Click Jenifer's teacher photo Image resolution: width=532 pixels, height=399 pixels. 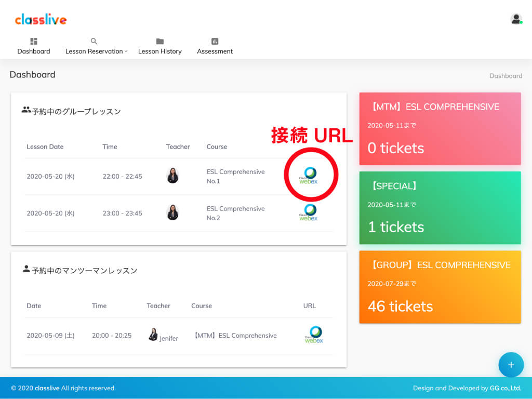tap(153, 334)
